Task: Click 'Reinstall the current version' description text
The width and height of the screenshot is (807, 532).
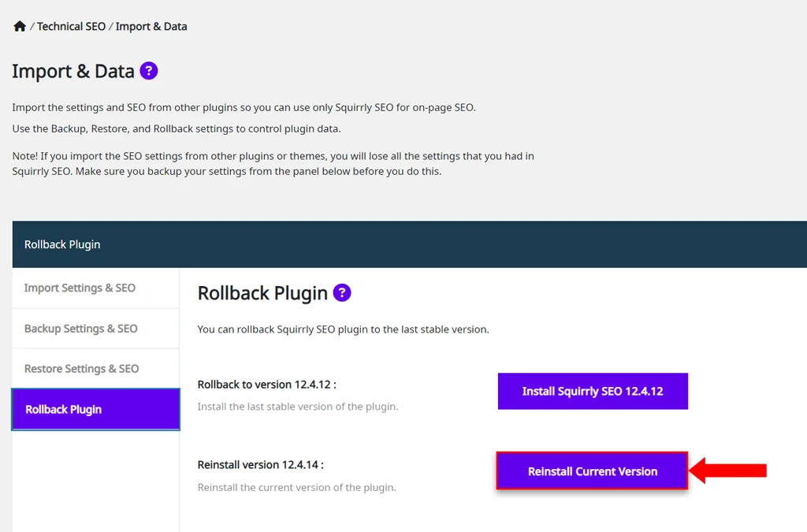Action: pyautogui.click(x=296, y=487)
